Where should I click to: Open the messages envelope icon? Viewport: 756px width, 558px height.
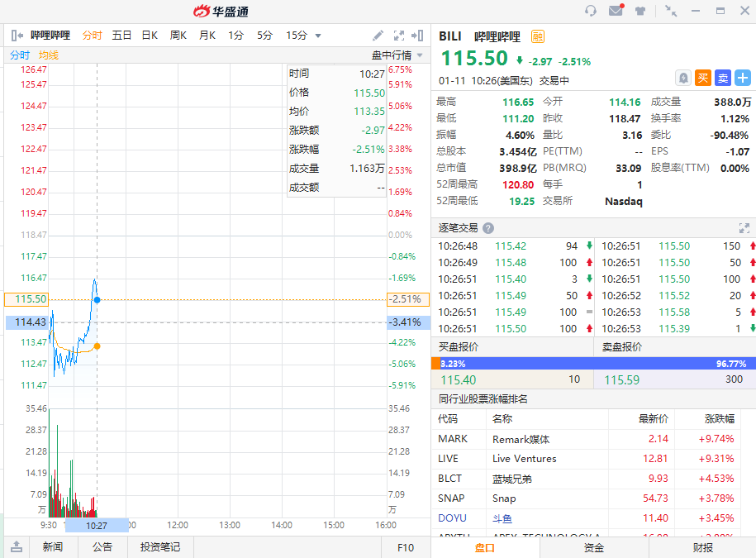point(616,11)
